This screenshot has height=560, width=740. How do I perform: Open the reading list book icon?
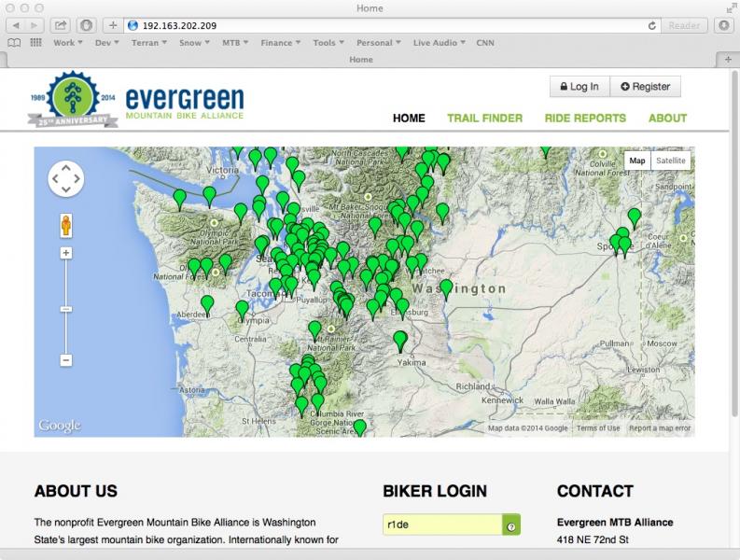[14, 43]
